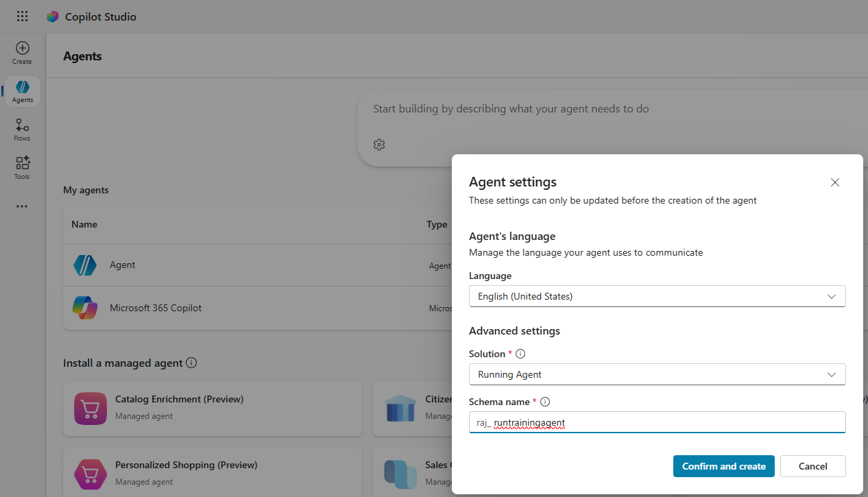Open the app launcher waffle icon
The image size is (868, 497).
tap(22, 16)
